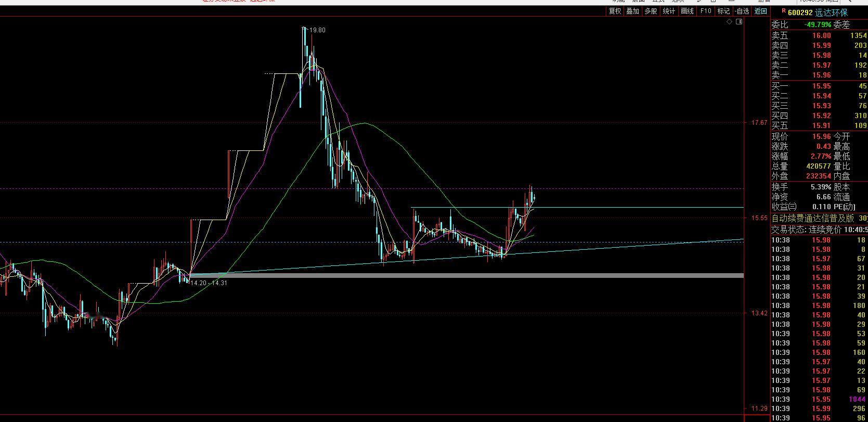The image size is (868, 422).
Task: Click the 最高 label
Action: coord(841,146)
